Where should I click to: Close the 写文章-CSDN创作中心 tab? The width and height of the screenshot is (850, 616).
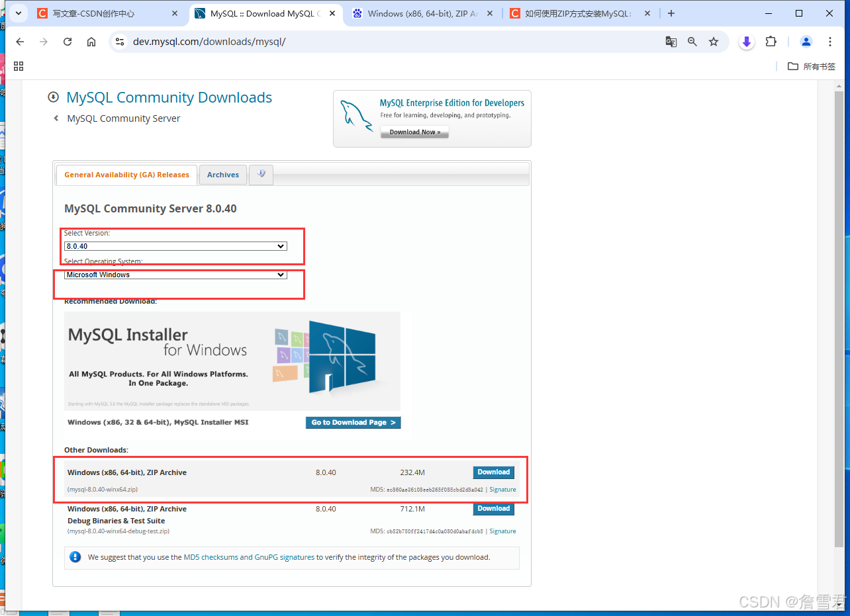pos(175,13)
